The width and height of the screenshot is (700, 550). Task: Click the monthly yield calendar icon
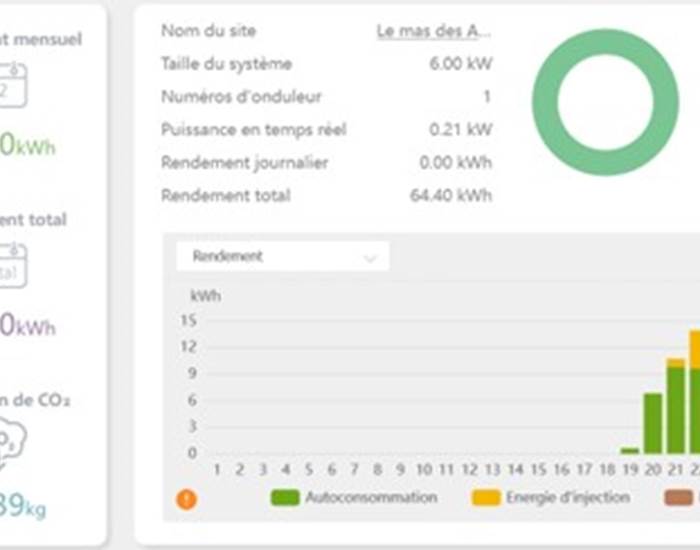click(x=12, y=85)
